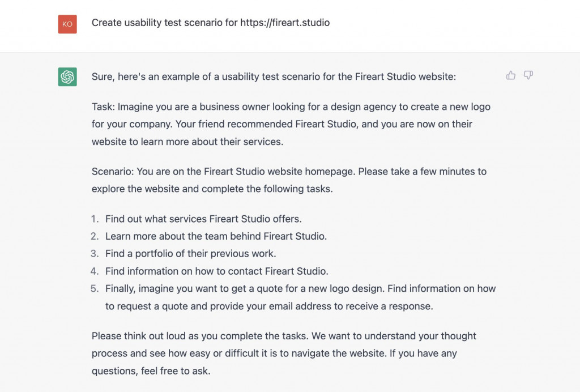Select the thumbs down feedback icon
580x392 pixels.
528,75
